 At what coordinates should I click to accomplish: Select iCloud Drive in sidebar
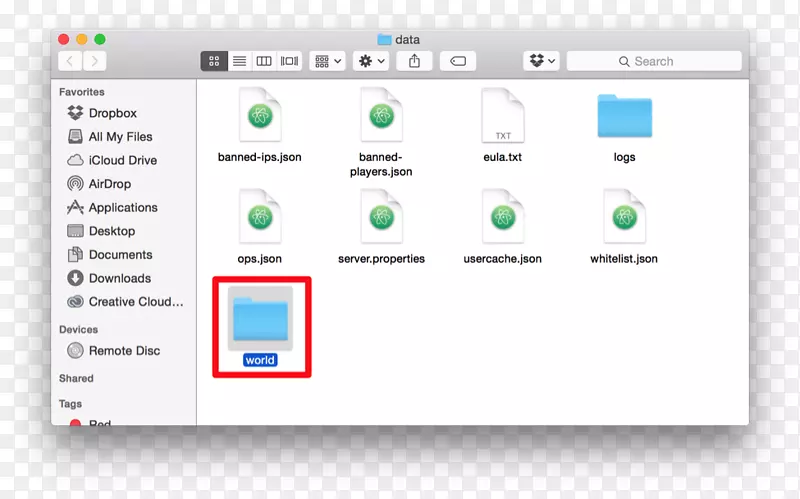[x=112, y=160]
